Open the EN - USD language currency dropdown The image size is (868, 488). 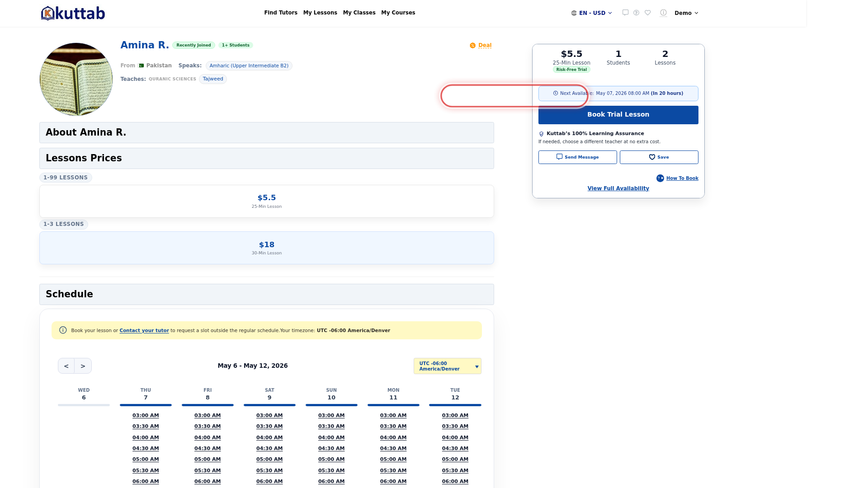pyautogui.click(x=591, y=13)
